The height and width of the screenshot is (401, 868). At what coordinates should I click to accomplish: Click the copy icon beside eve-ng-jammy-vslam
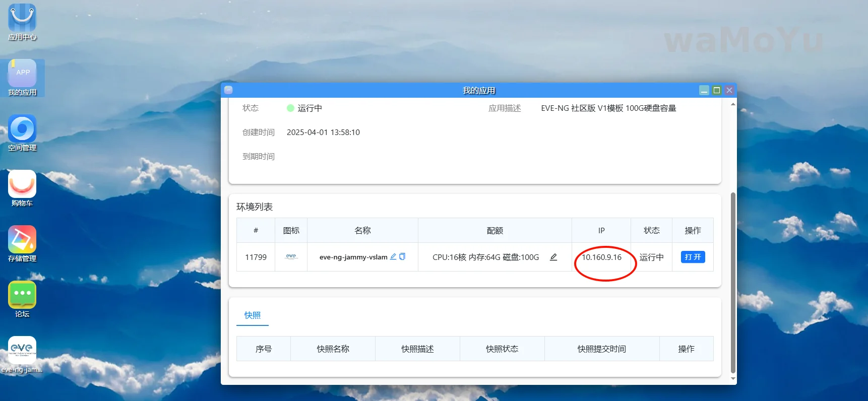tap(402, 256)
